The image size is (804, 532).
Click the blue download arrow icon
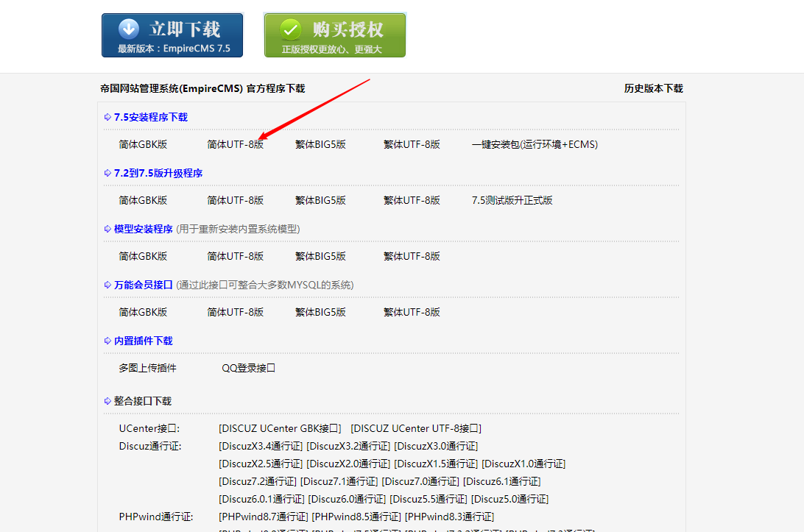(x=128, y=29)
